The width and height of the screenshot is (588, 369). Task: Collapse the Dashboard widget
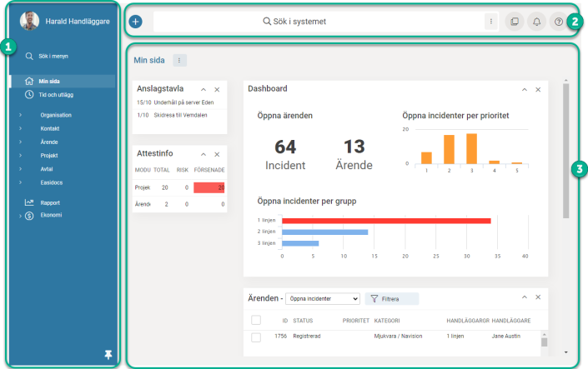tap(525, 89)
